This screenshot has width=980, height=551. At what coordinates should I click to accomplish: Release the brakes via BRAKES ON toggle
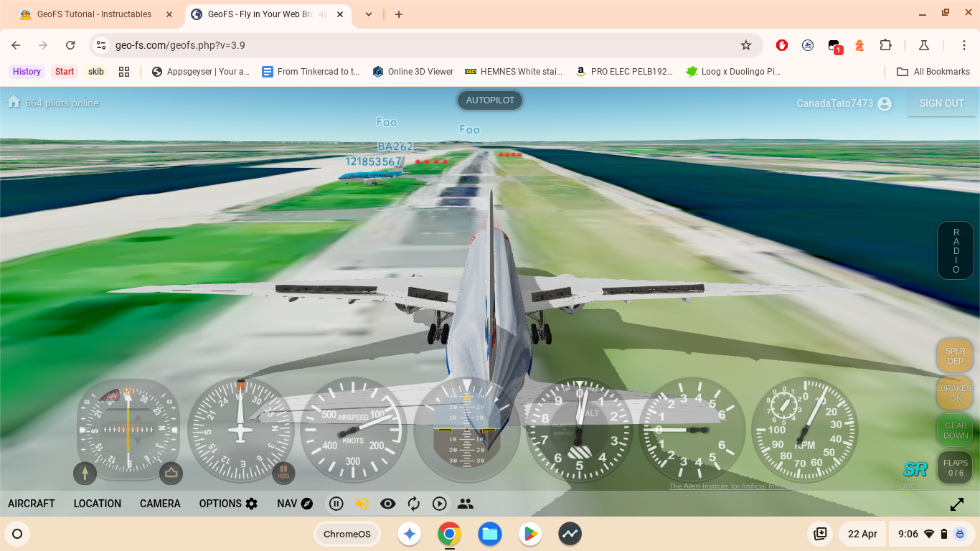[954, 392]
